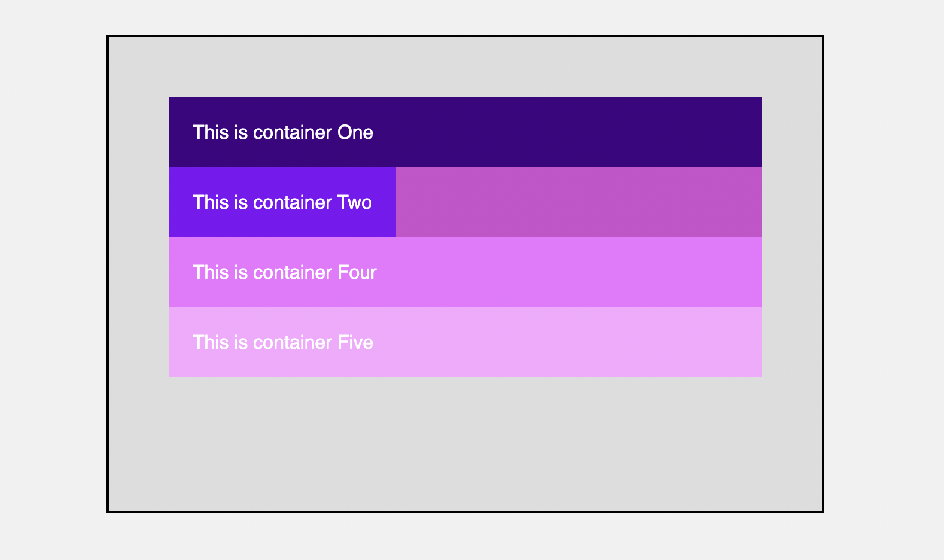Click the "This is container Four" text

tap(284, 272)
